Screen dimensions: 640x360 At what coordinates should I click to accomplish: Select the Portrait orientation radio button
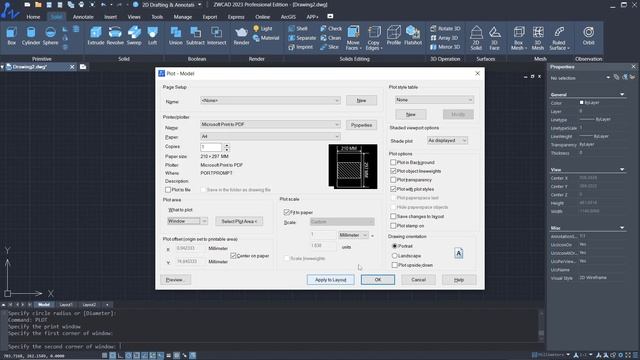(x=394, y=246)
